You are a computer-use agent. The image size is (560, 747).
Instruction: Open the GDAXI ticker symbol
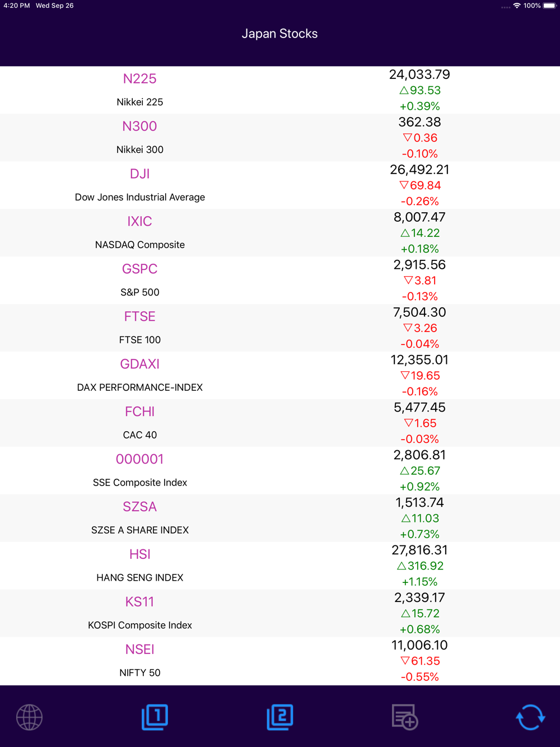tap(139, 365)
